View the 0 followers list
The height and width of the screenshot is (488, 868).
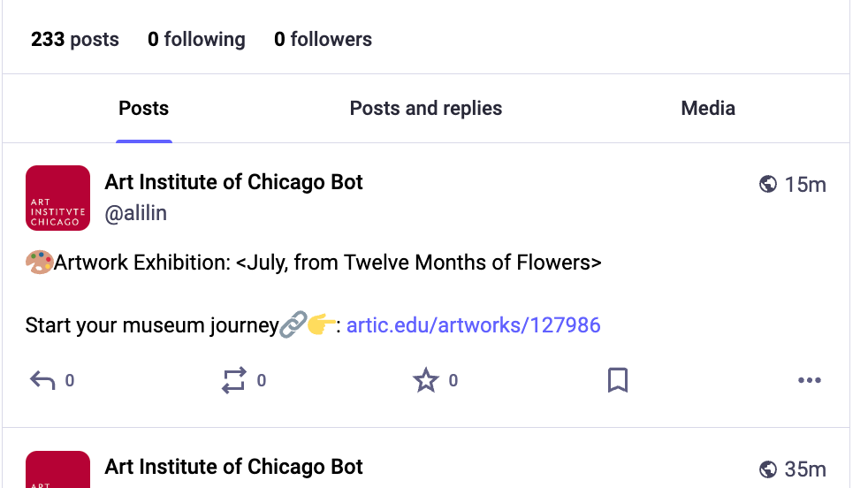coord(323,39)
